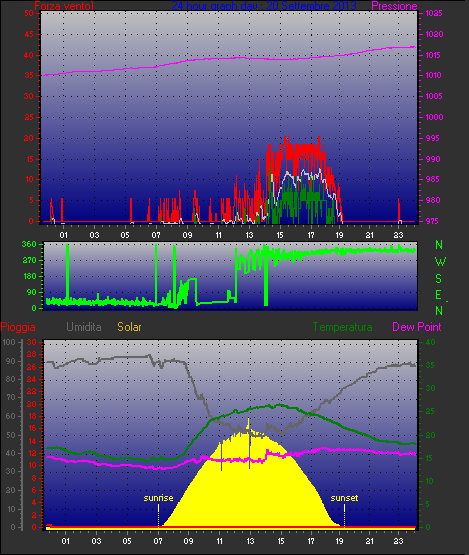
Task: Click the 100 humidity axis value
Action: pos(9,342)
